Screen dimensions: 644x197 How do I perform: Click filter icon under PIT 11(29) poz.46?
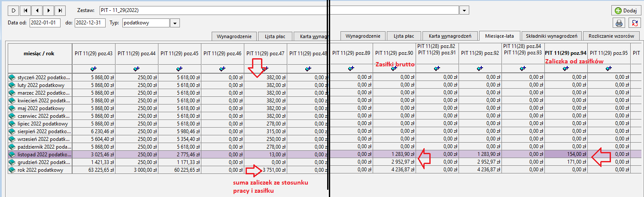tap(222, 69)
